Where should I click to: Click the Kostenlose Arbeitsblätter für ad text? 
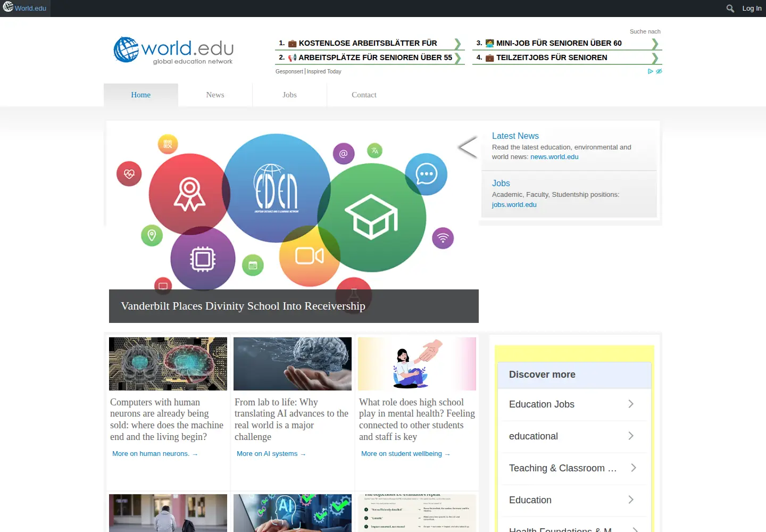click(368, 43)
